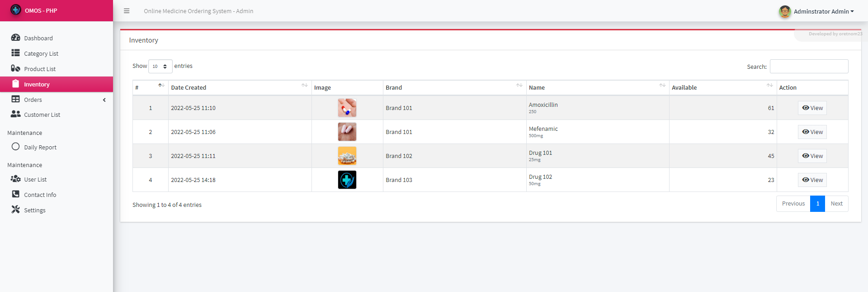
Task: Click the User List users-cog icon
Action: (15, 179)
